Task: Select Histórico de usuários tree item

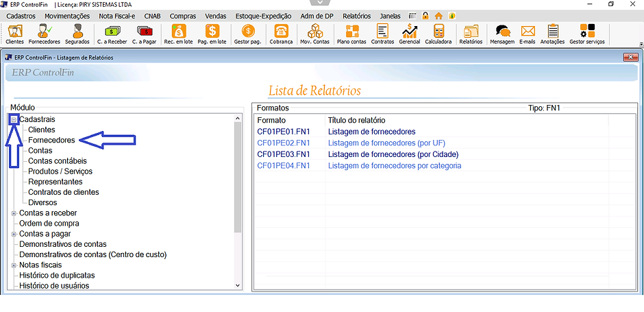Action: (x=54, y=286)
